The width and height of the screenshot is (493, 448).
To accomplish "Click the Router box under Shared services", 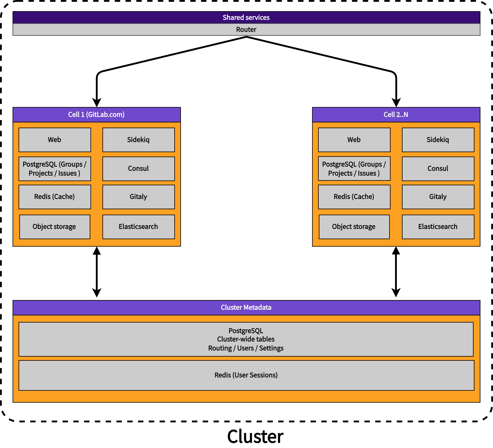I will pyautogui.click(x=246, y=30).
